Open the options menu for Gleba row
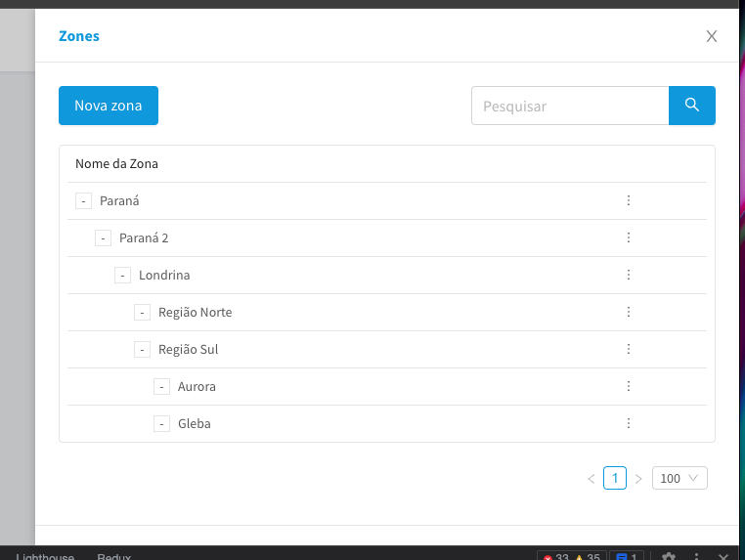The height and width of the screenshot is (560, 745). coord(629,423)
